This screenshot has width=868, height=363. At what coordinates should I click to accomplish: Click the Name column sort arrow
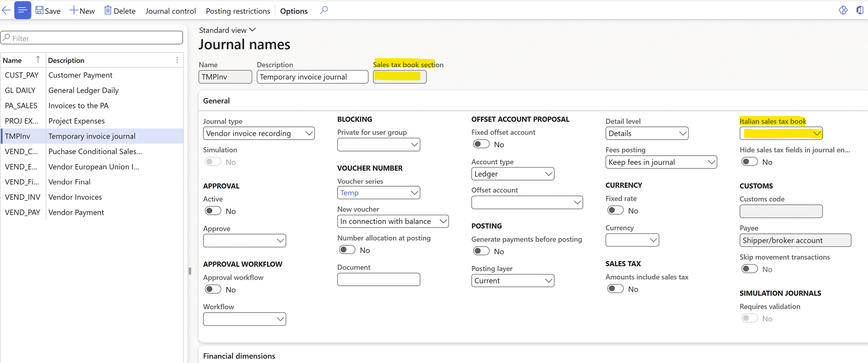38,59
